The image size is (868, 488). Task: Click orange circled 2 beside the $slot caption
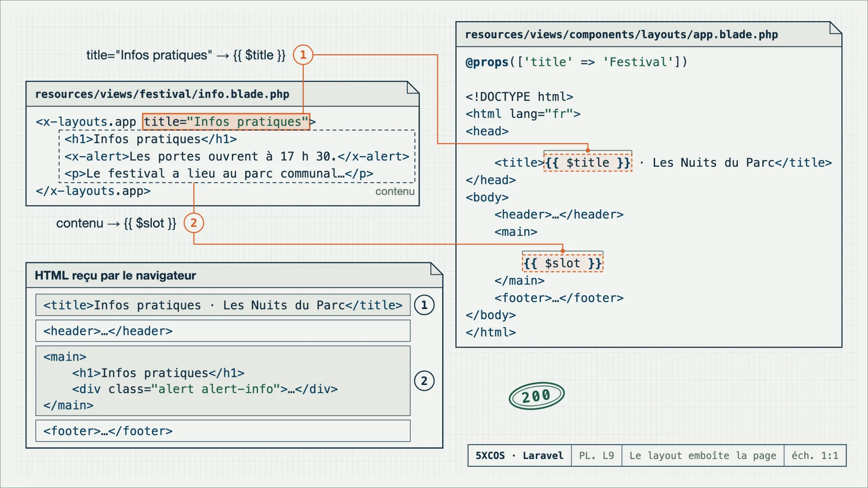[194, 223]
